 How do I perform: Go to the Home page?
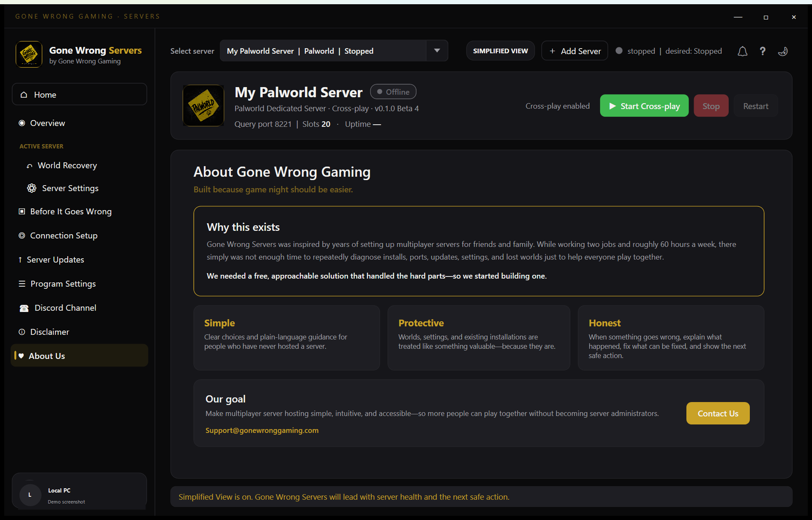tap(80, 94)
